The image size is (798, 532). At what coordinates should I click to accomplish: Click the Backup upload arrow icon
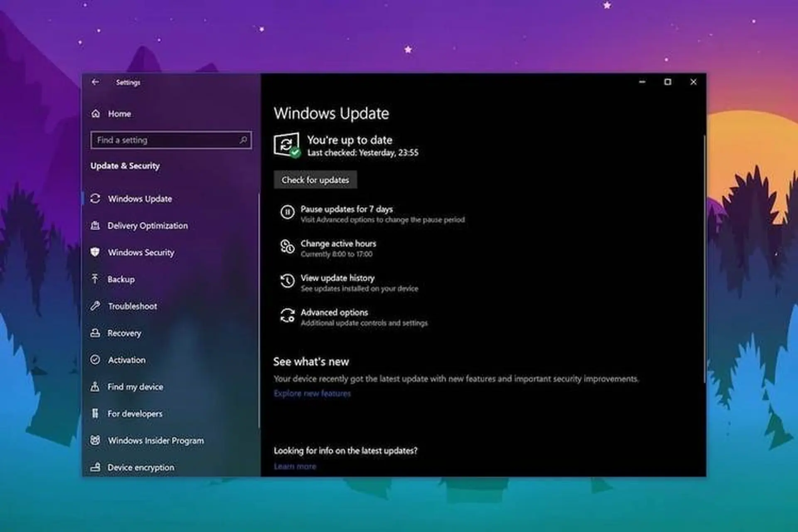click(x=95, y=279)
